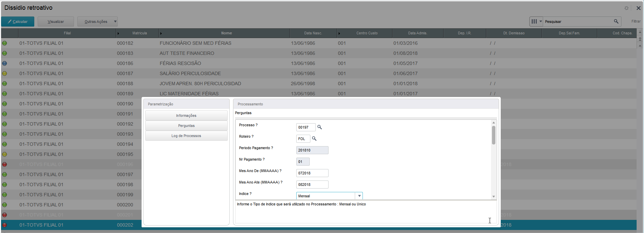Open the column selector dropdown next to Pesquisar
The width and height of the screenshot is (644, 233).
pos(536,21)
